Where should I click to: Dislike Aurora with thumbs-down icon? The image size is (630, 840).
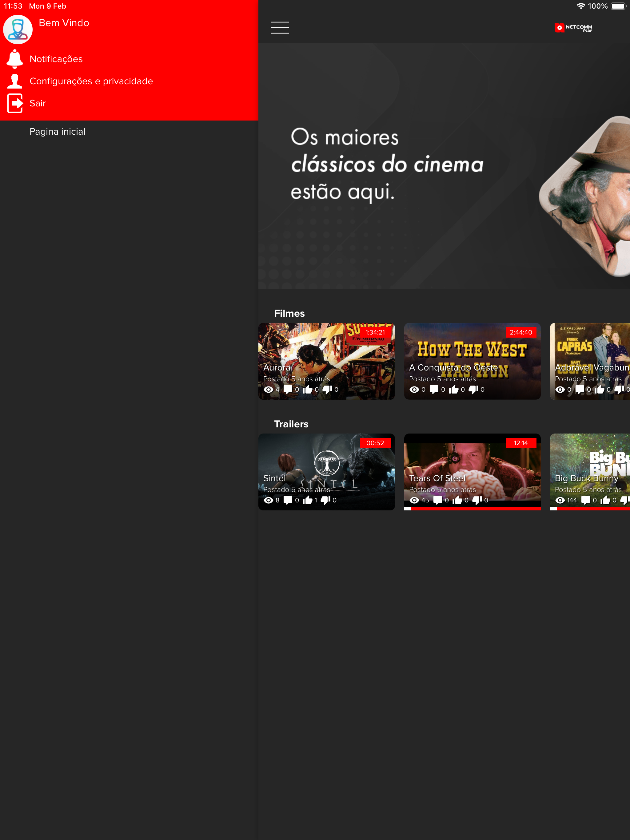327,389
